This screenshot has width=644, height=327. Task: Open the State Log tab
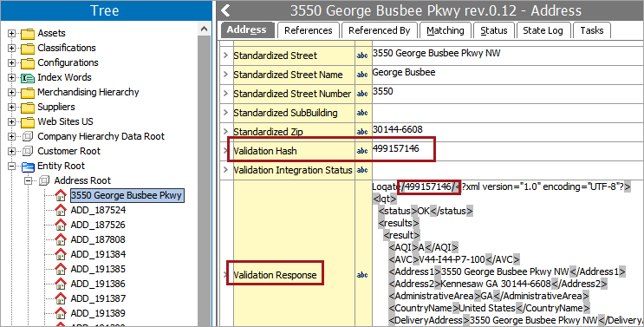(543, 30)
